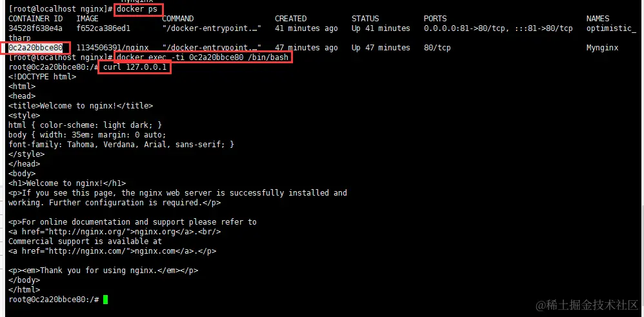Screen dimensions: 644x317
Task: Click the highlighted container ID 0c2a20bbce80
Action: point(35,48)
